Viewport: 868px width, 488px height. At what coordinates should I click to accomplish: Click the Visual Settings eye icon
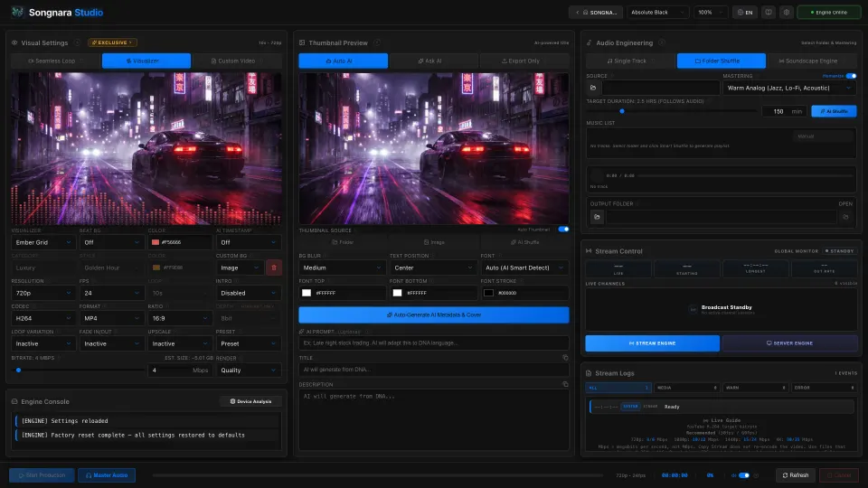(x=14, y=42)
